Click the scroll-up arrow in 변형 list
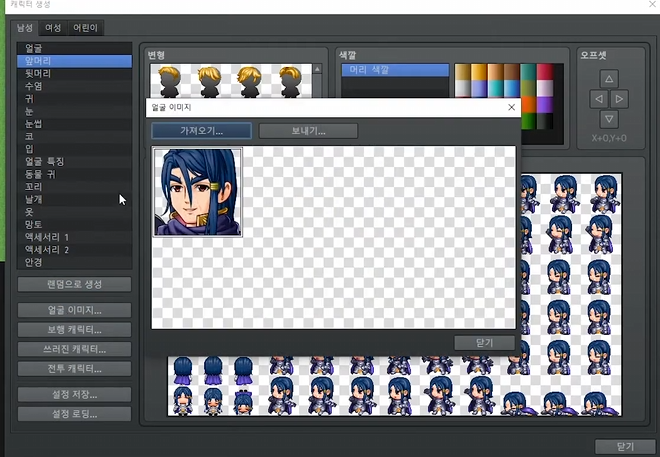This screenshot has height=457, width=660. pos(317,69)
